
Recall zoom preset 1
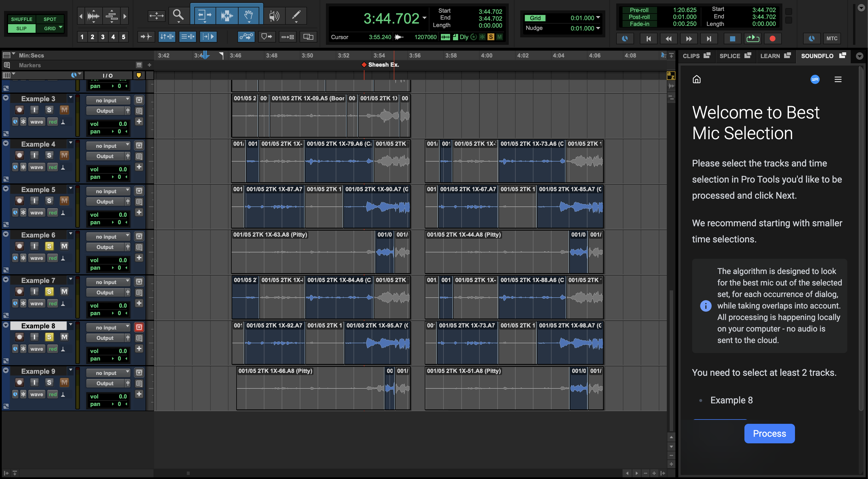click(x=82, y=37)
